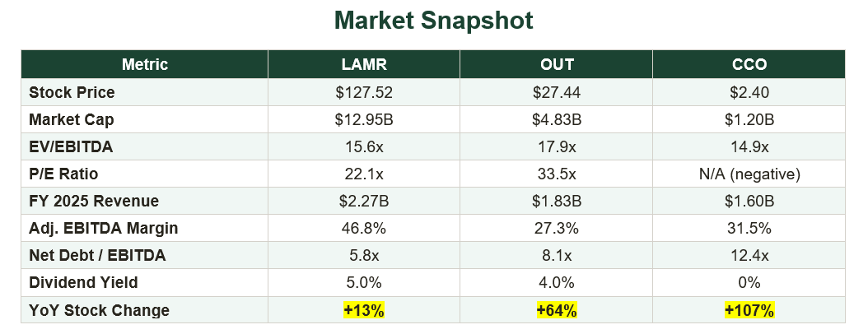This screenshot has width=868, height=334.
Task: Select the Metric column header
Action: point(144,64)
